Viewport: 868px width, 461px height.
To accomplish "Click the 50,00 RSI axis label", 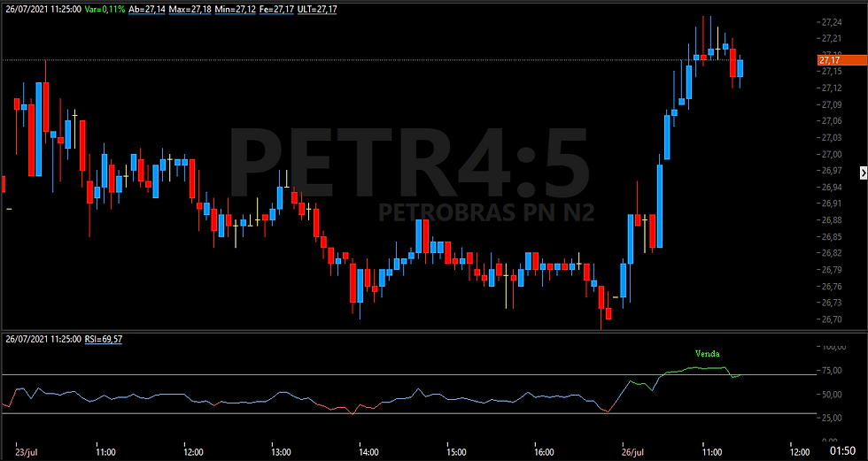I will pos(833,395).
